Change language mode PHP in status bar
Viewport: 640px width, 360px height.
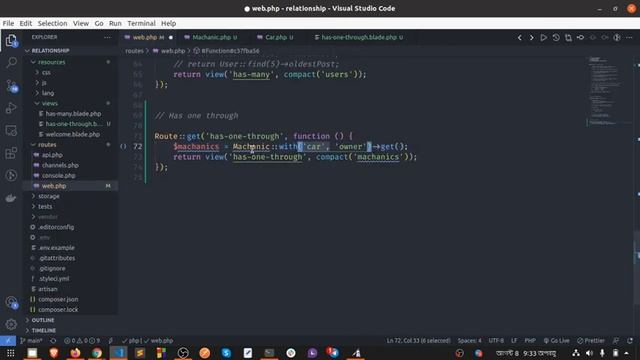(530, 340)
